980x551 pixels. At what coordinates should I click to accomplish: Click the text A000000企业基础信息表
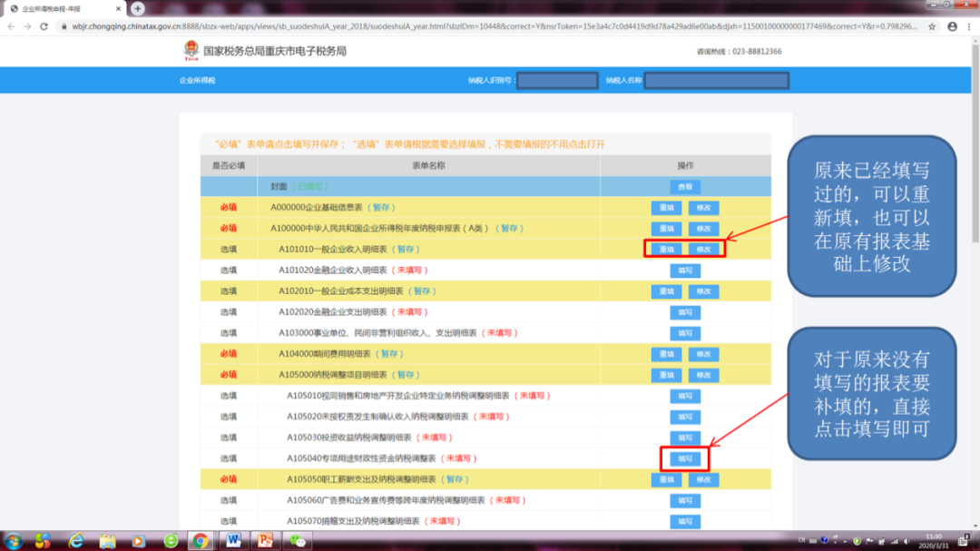coord(317,208)
